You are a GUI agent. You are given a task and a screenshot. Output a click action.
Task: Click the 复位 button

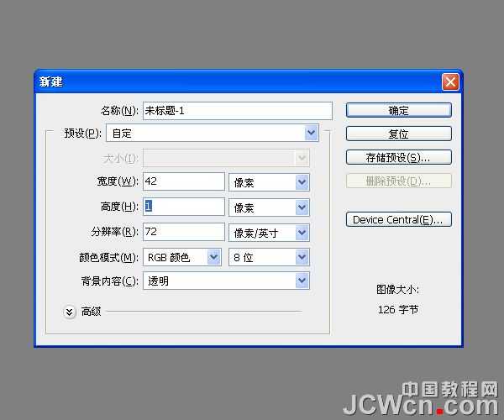pyautogui.click(x=398, y=134)
